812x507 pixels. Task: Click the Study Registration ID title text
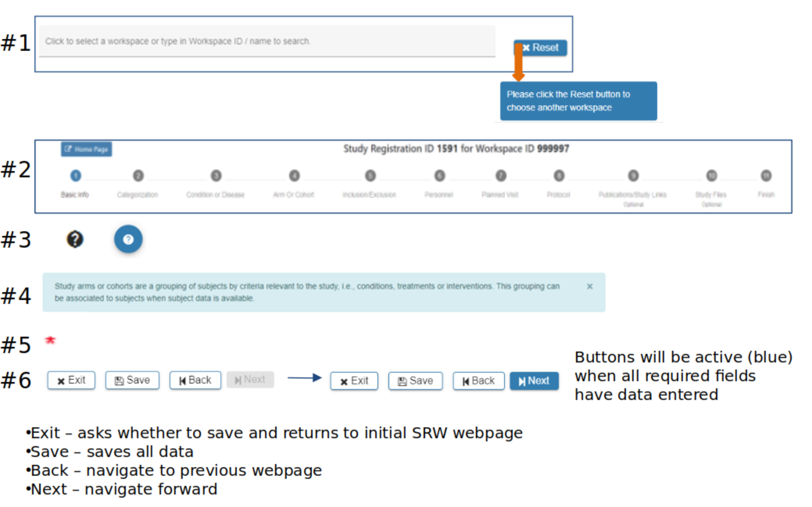[456, 149]
